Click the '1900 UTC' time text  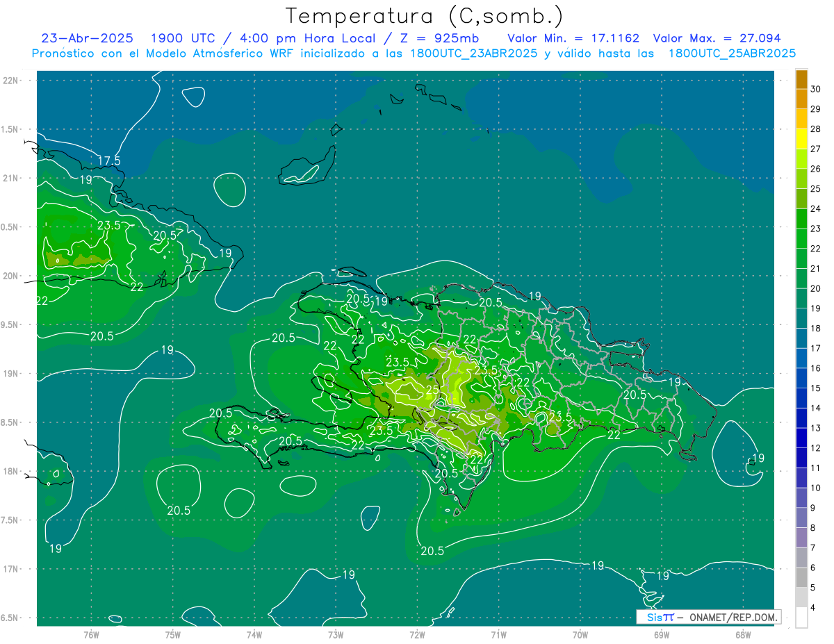(182, 38)
